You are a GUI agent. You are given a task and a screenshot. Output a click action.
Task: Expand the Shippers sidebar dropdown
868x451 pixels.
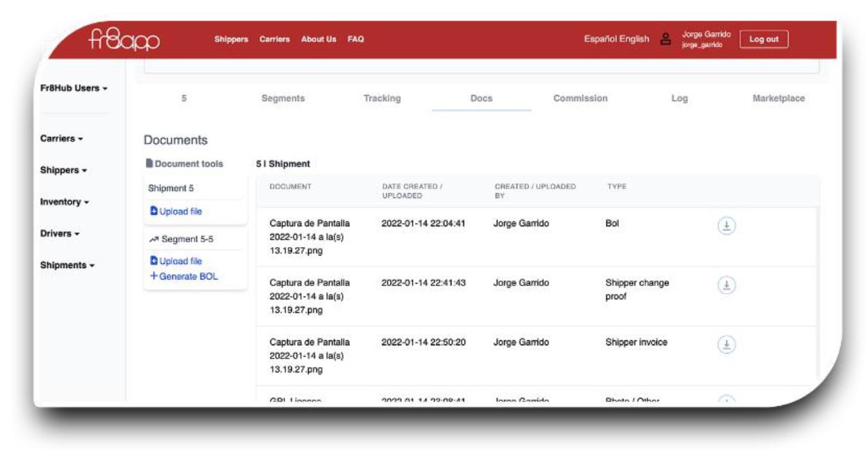63,171
